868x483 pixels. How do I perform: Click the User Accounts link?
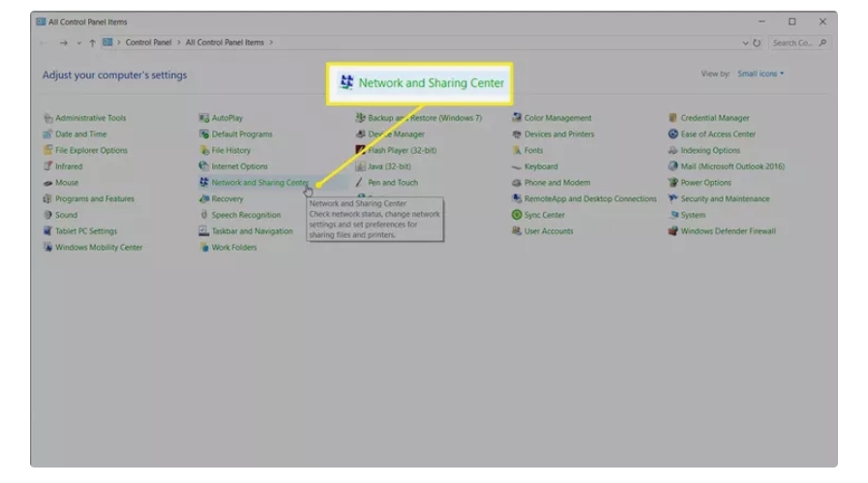(x=549, y=231)
